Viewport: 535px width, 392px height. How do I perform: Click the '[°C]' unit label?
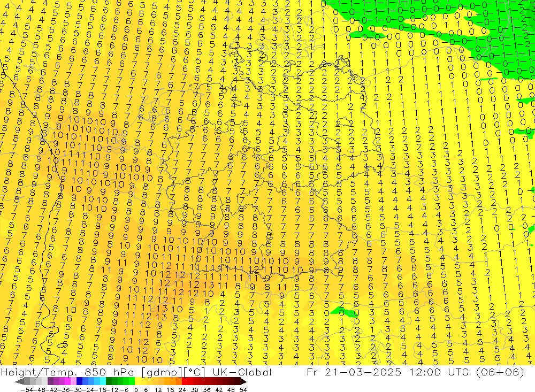point(195,372)
